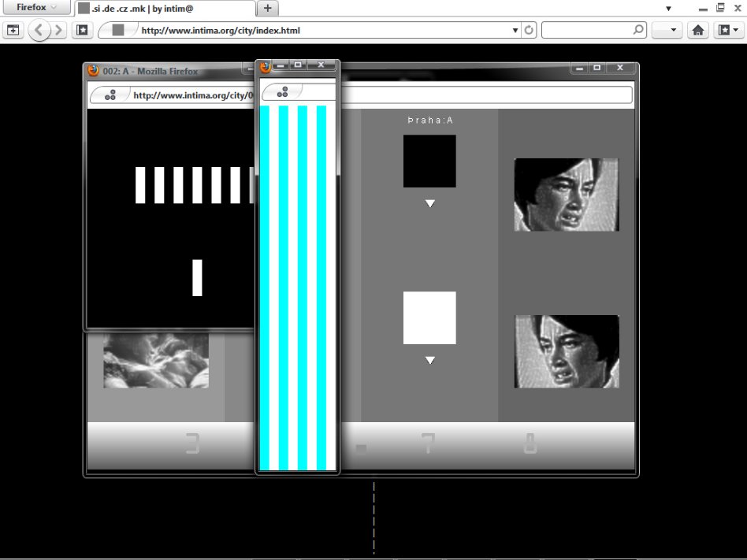Expand the URL bar history dropdown

[x=515, y=31]
